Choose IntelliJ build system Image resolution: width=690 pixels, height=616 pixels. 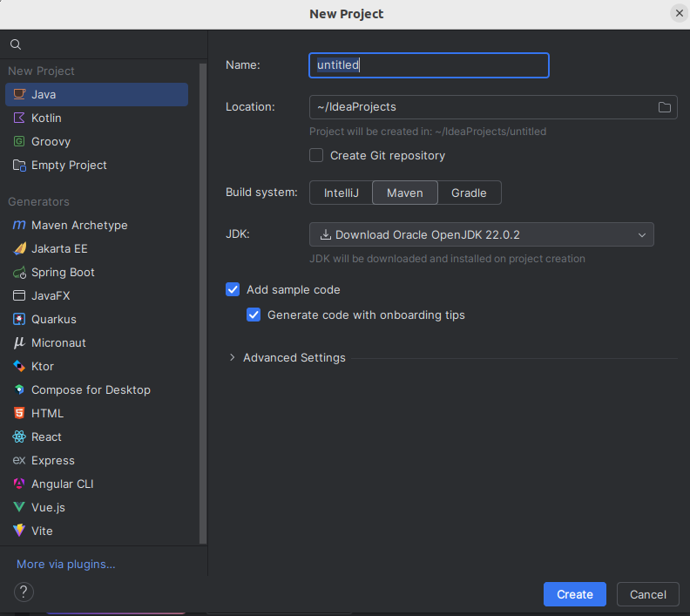[x=341, y=193]
